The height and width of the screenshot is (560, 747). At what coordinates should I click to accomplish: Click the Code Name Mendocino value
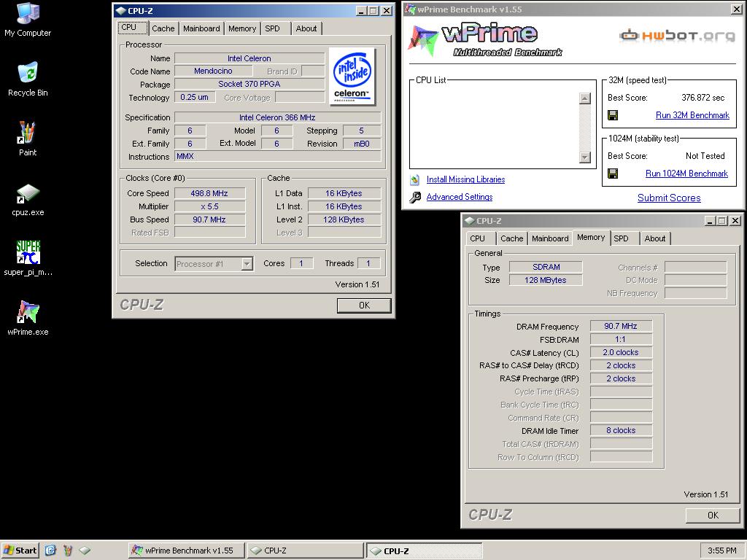tap(213, 71)
